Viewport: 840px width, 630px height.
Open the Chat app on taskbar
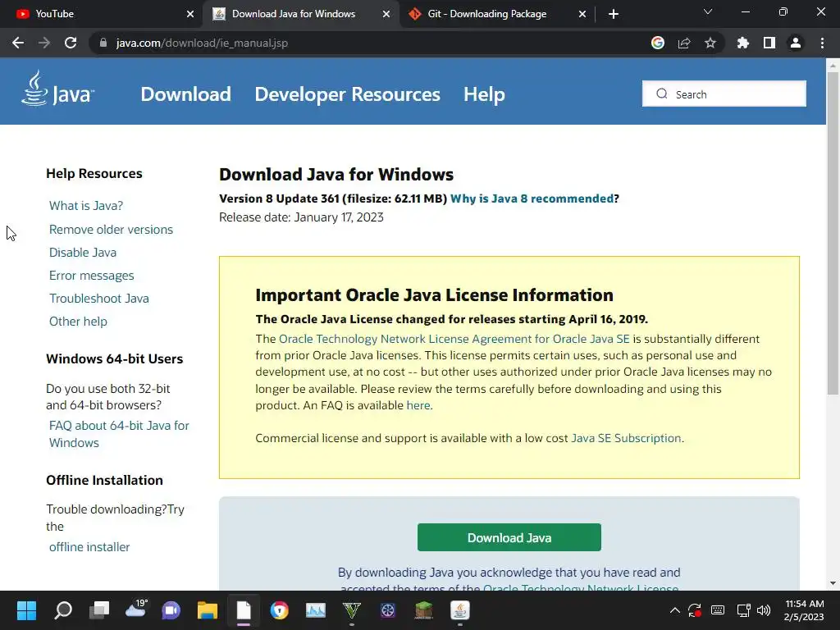coord(171,610)
